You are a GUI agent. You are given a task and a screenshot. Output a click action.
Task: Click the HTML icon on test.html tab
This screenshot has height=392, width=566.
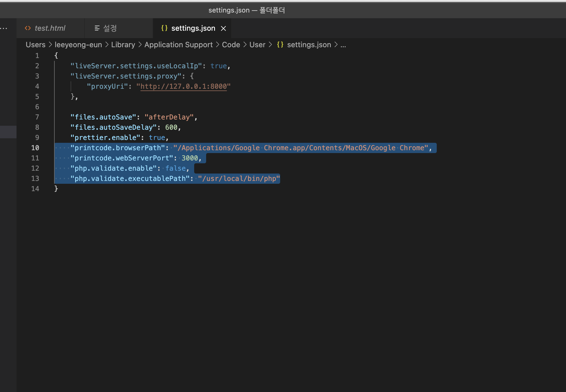(28, 28)
